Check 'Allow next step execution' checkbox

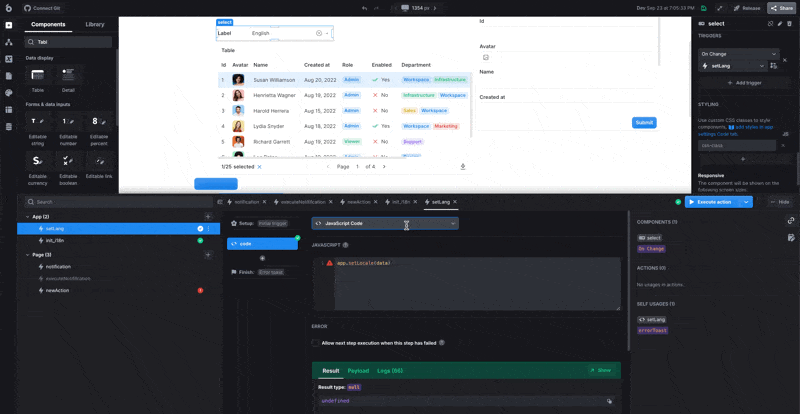[316, 343]
